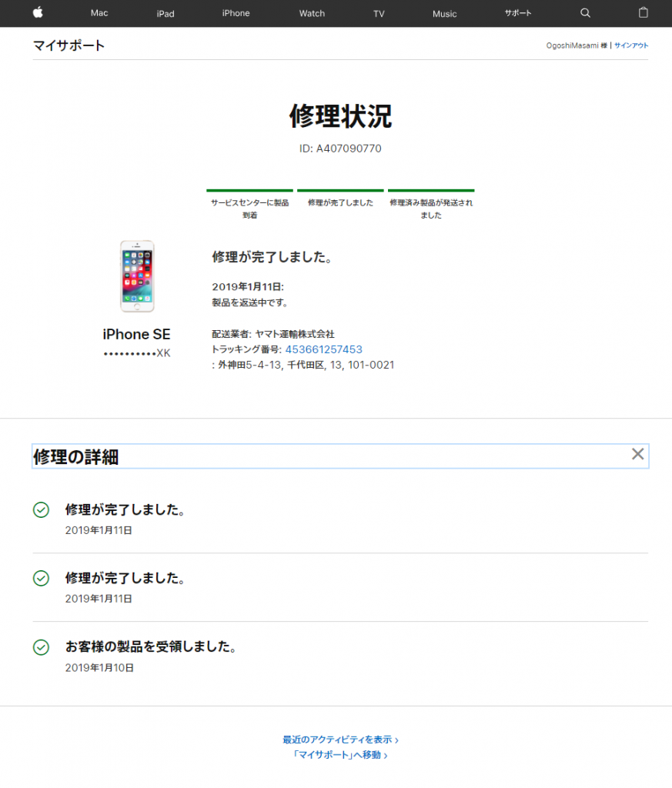Open the サポート menu item

[x=518, y=13]
